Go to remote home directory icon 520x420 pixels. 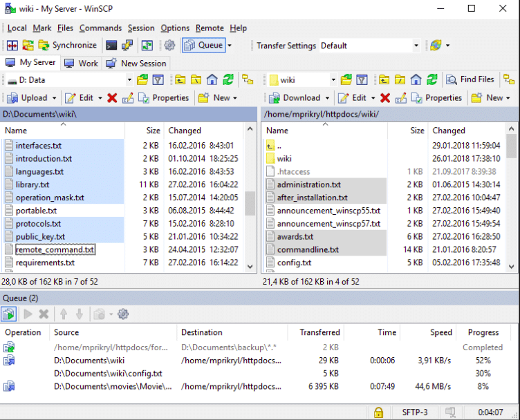pos(416,80)
